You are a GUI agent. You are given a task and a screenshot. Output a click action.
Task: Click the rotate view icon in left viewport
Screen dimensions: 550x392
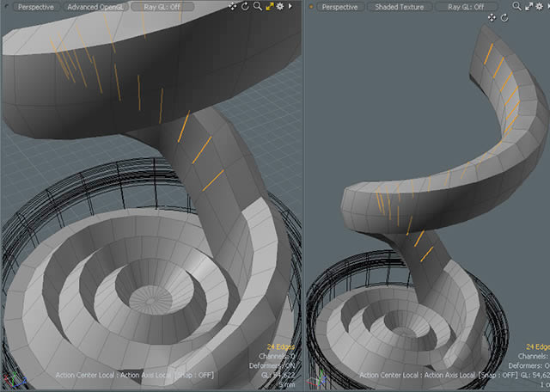click(x=245, y=6)
